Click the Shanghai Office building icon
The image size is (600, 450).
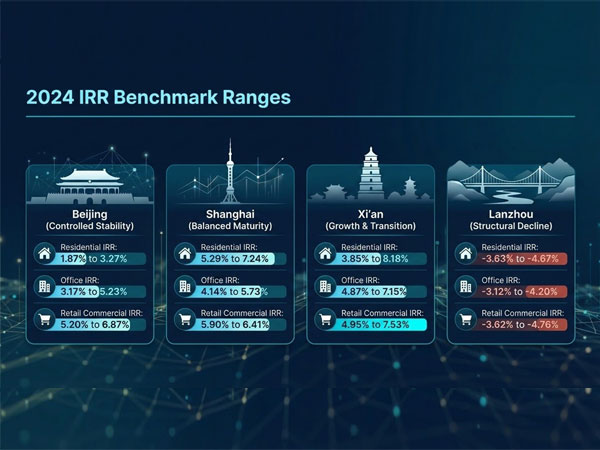[x=185, y=286]
